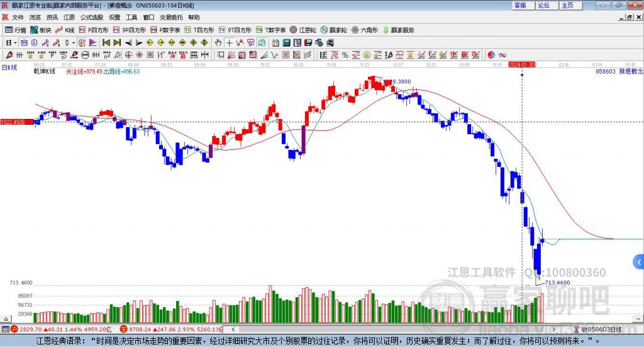This screenshot has height=347, width=644.
Task: Click the 主页 homepage button
Action: pos(570,5)
